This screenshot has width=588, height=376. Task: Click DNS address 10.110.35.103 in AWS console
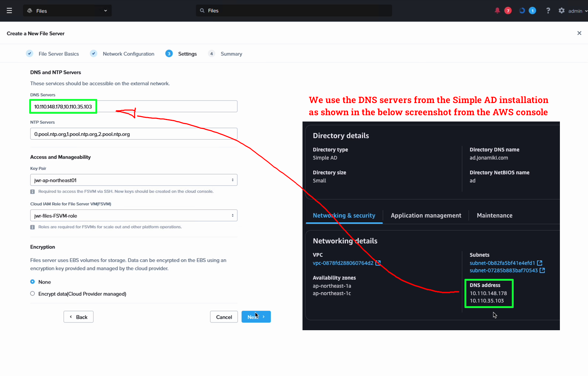(x=487, y=301)
